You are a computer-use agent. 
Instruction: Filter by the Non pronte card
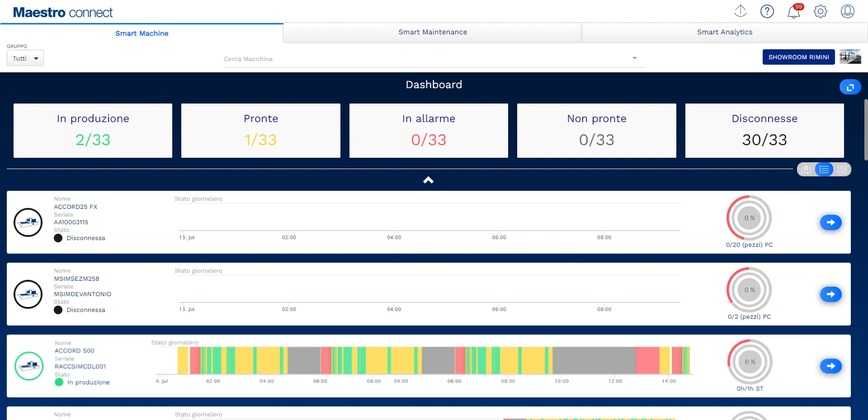click(597, 131)
